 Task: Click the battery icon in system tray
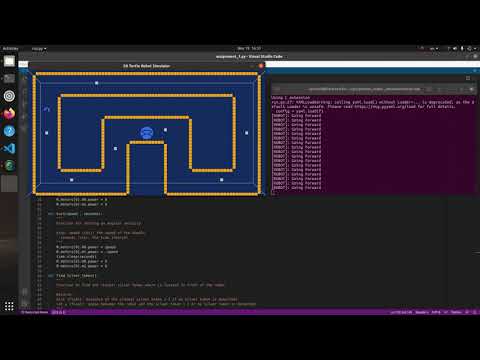click(462, 49)
